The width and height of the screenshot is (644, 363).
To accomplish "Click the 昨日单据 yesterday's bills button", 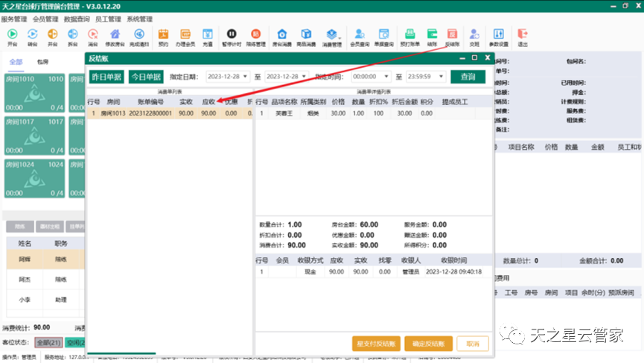I will pos(106,77).
